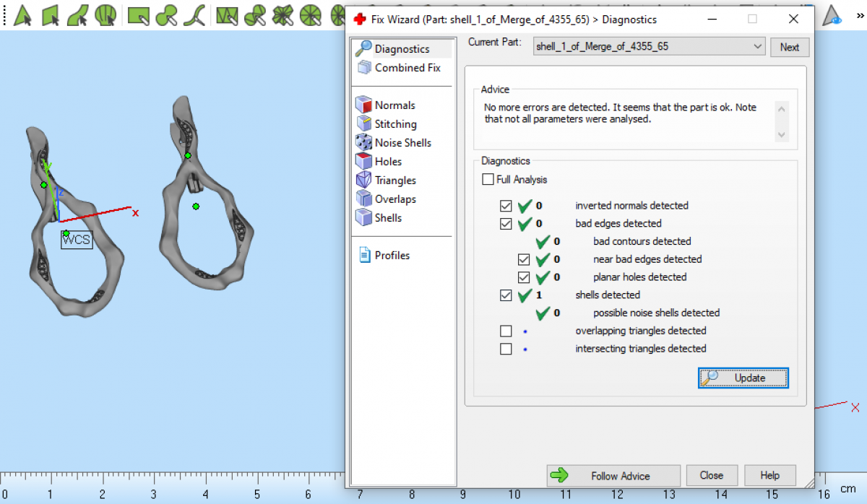The height and width of the screenshot is (504, 867).
Task: Click the Update button
Action: (743, 378)
